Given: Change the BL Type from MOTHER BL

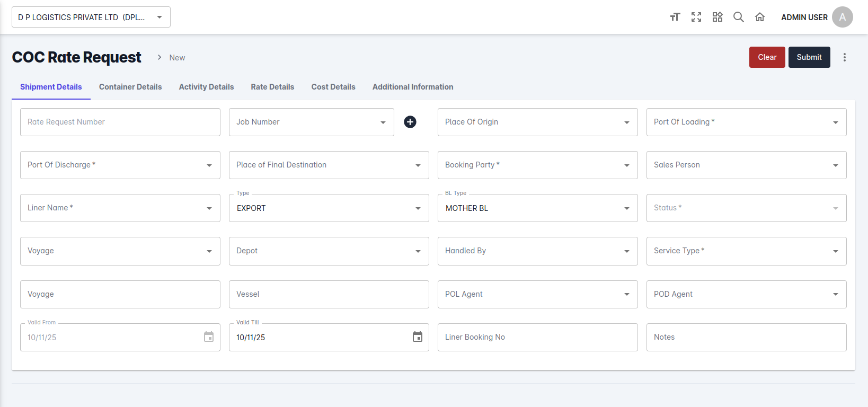Looking at the screenshot, I should click(x=537, y=208).
